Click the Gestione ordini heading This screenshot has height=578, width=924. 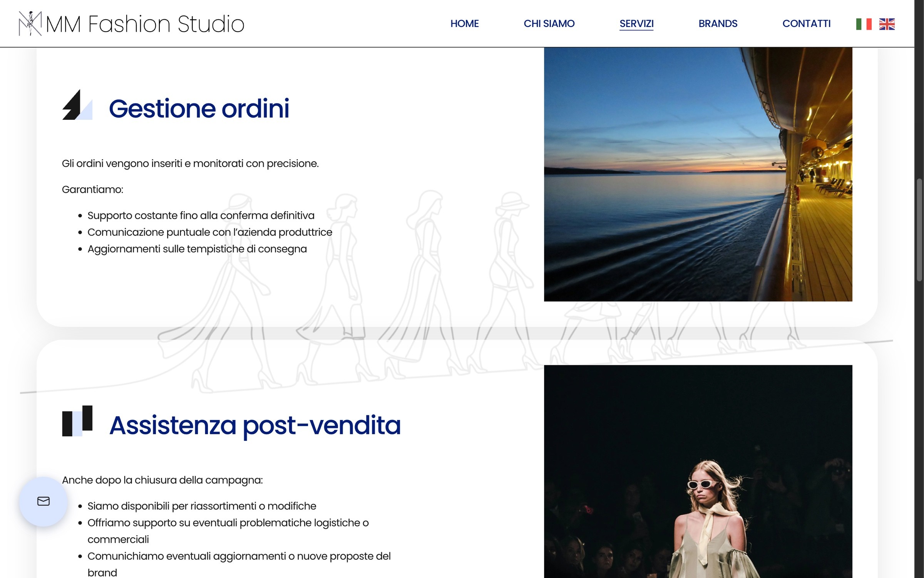coord(199,109)
